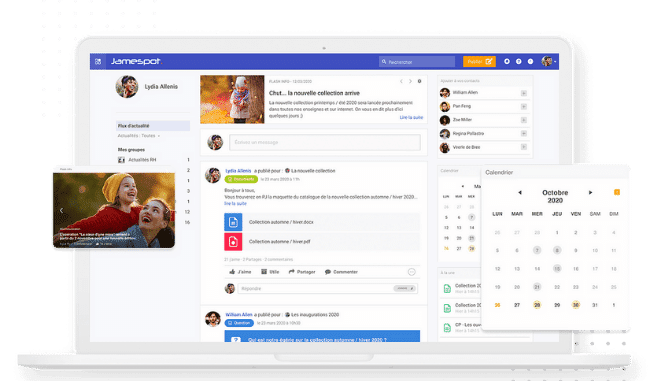Image resolution: width=661 pixels, height=381 pixels.
Task: Go to previous month in Calendrier popup
Action: (x=520, y=192)
